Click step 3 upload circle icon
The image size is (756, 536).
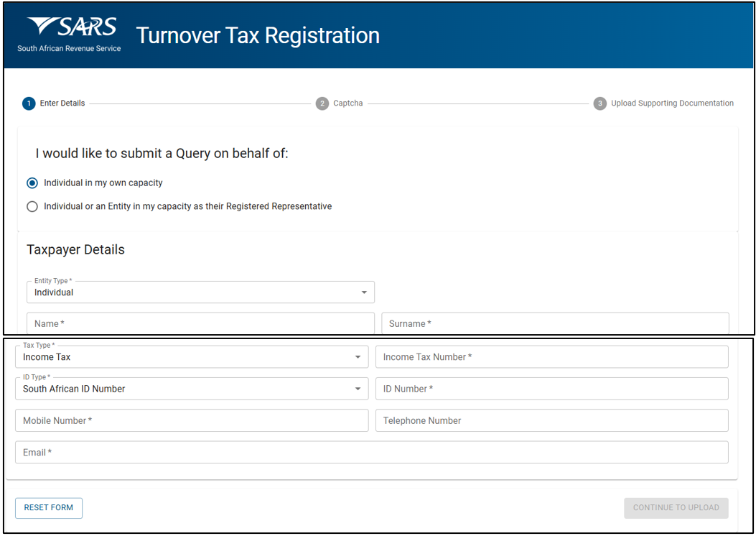(600, 103)
